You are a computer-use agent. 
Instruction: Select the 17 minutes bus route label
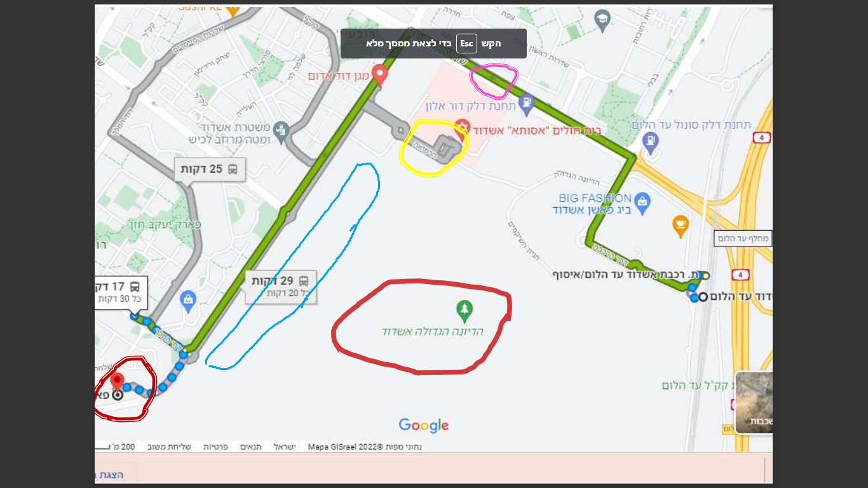[121, 292]
